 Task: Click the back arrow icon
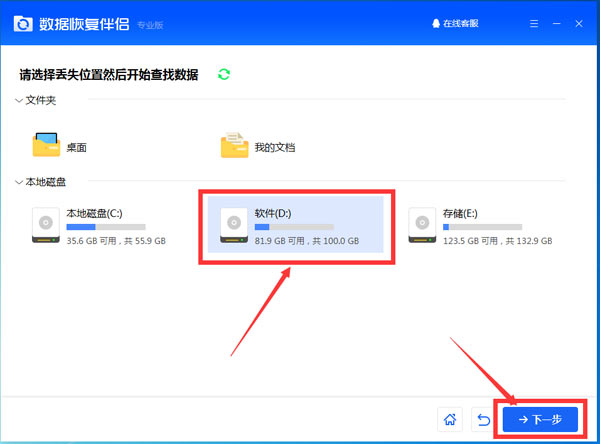point(484,420)
